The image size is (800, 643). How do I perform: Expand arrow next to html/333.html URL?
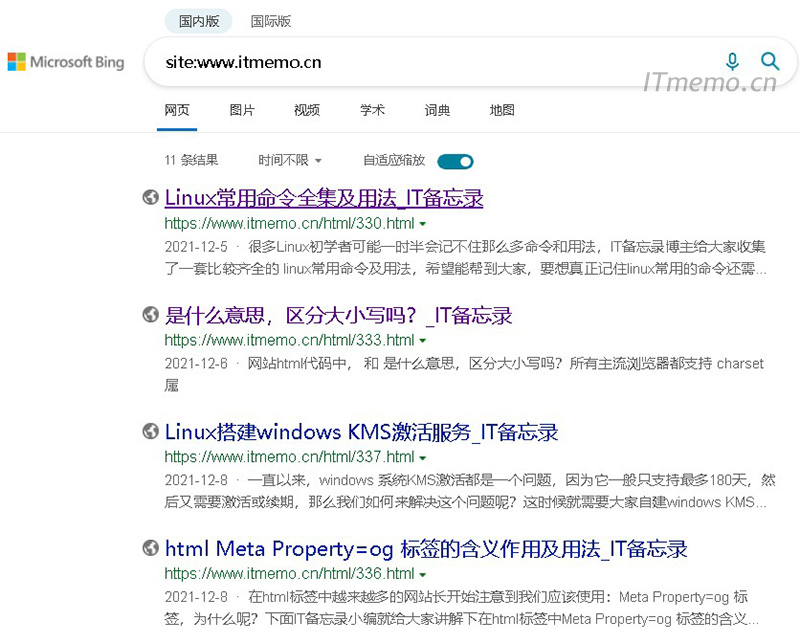pyautogui.click(x=422, y=341)
